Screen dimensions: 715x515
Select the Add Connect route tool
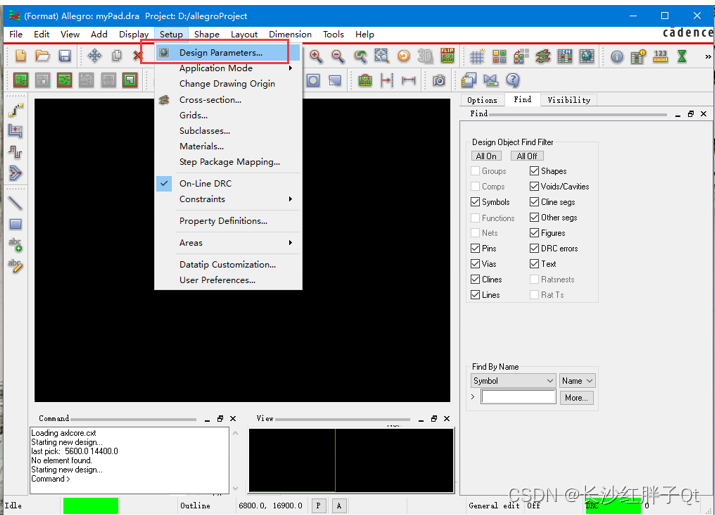point(16,110)
